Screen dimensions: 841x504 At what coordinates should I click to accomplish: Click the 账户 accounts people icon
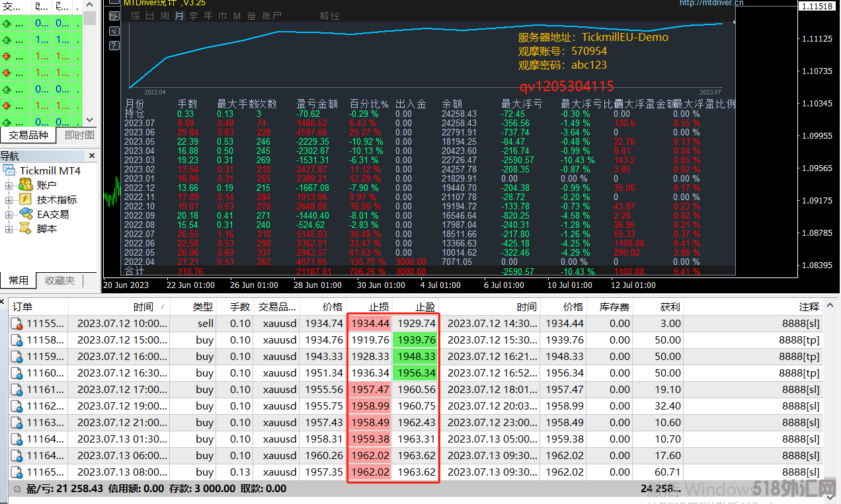point(26,185)
